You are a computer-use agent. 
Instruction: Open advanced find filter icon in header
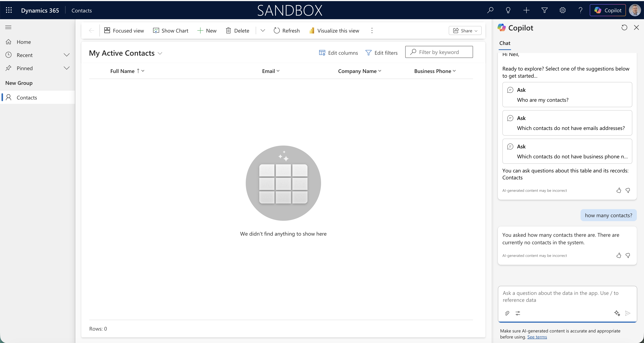coord(545,10)
